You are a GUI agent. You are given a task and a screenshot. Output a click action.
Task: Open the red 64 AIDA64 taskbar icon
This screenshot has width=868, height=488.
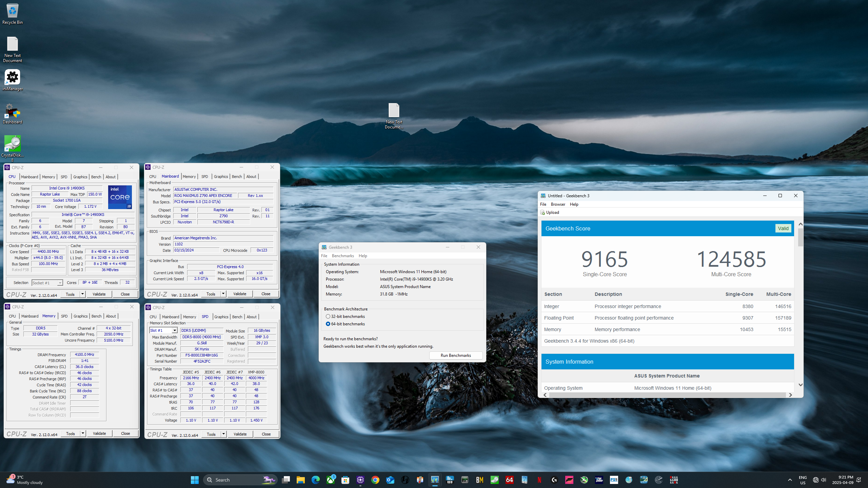[510, 480]
